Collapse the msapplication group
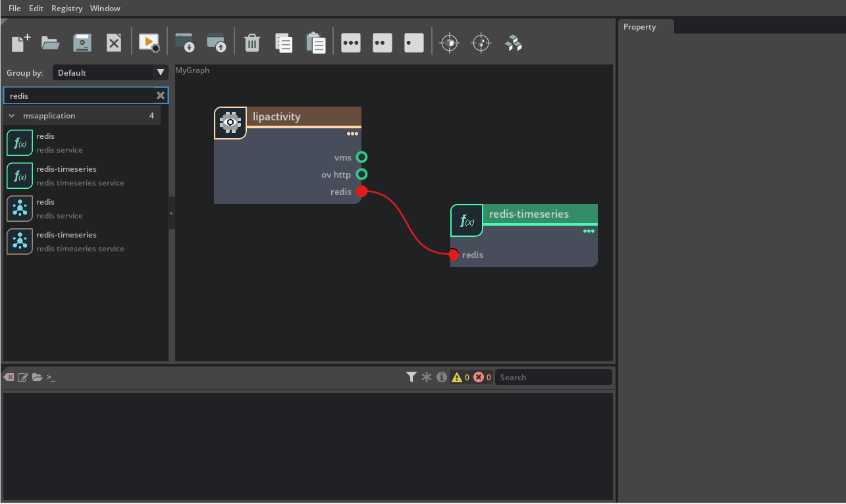The image size is (846, 504). tap(11, 116)
